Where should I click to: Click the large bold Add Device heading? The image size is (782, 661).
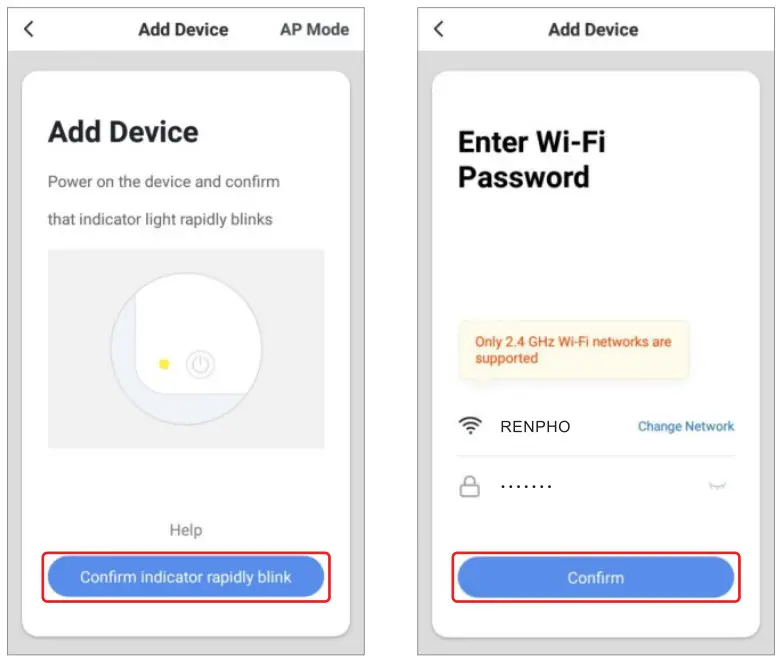[x=123, y=132]
